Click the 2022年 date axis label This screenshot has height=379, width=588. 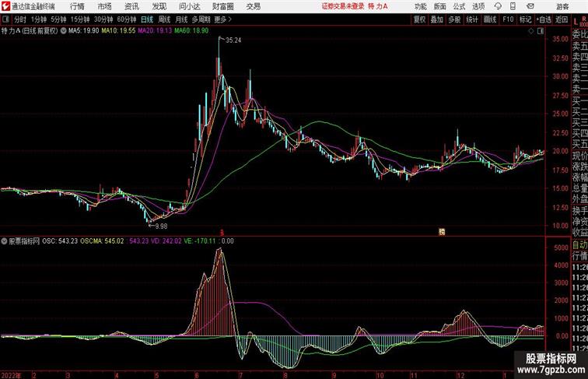click(11, 375)
